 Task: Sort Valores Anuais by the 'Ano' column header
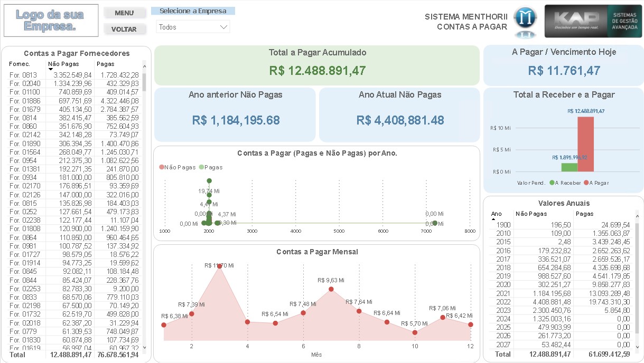pyautogui.click(x=497, y=214)
